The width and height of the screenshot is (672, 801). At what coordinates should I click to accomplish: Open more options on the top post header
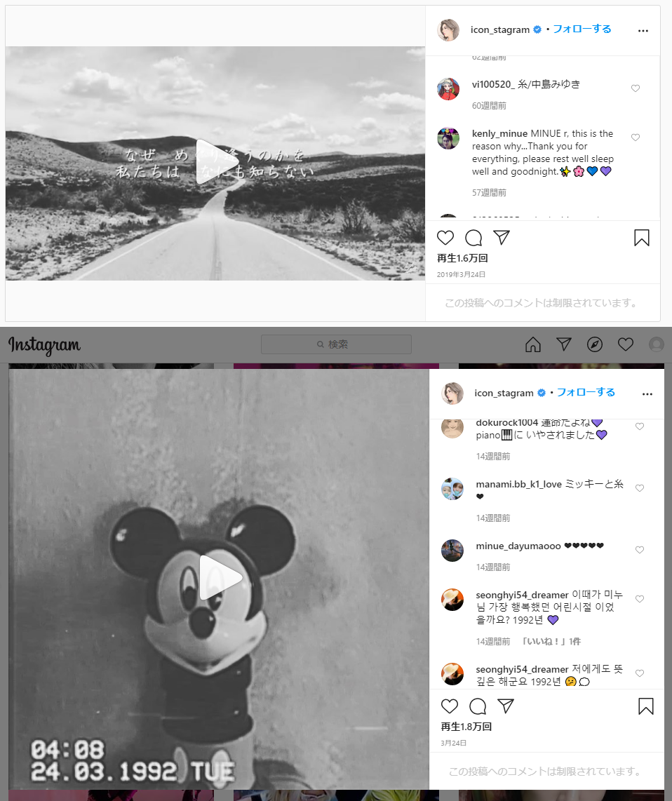coord(643,31)
